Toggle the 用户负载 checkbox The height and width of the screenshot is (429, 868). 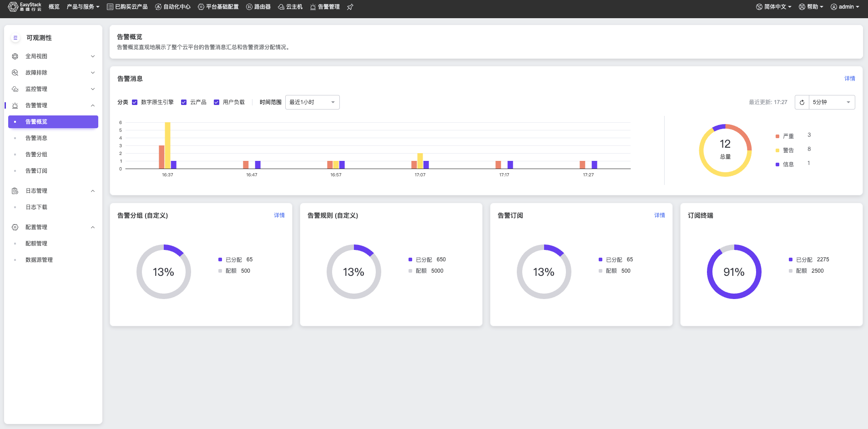pyautogui.click(x=217, y=102)
